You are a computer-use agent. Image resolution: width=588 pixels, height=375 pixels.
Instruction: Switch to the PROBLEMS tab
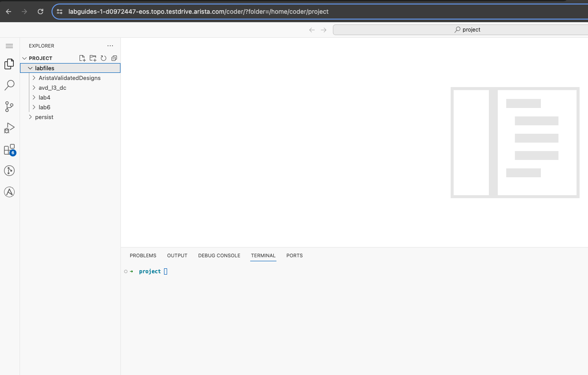pos(143,255)
